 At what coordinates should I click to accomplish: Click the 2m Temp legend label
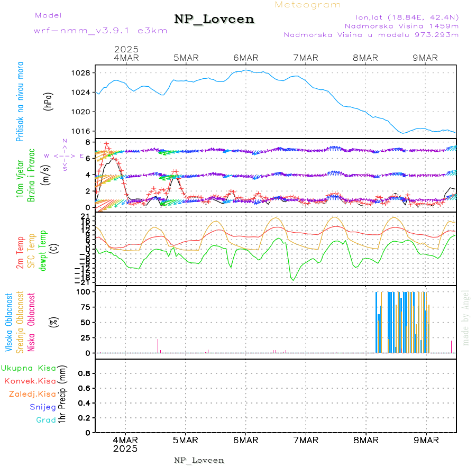point(20,253)
